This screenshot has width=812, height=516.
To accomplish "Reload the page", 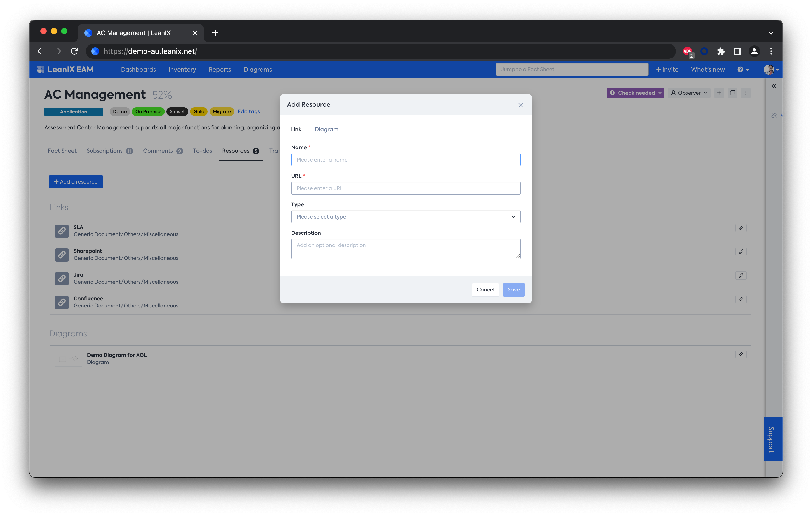I will (x=74, y=51).
